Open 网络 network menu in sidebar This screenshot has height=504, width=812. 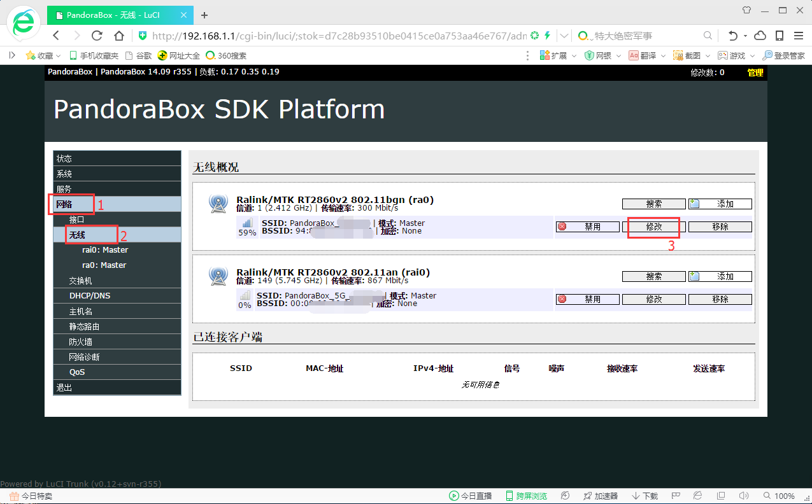[117, 204]
